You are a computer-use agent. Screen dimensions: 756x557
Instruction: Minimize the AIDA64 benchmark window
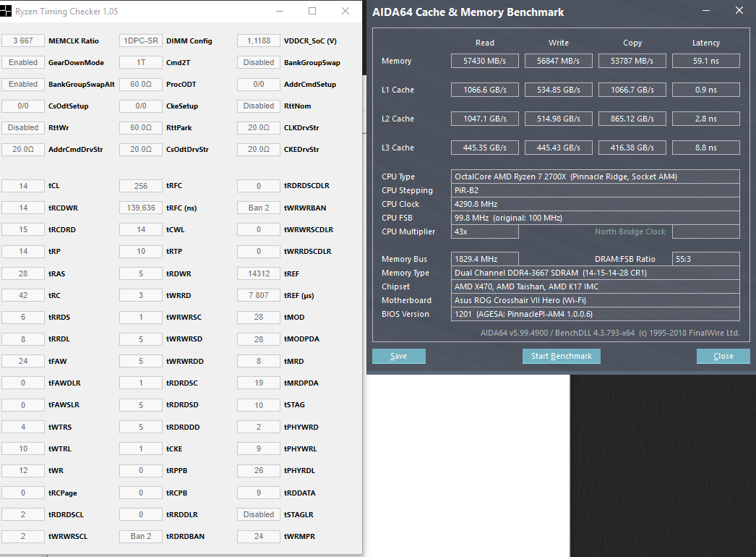point(706,11)
